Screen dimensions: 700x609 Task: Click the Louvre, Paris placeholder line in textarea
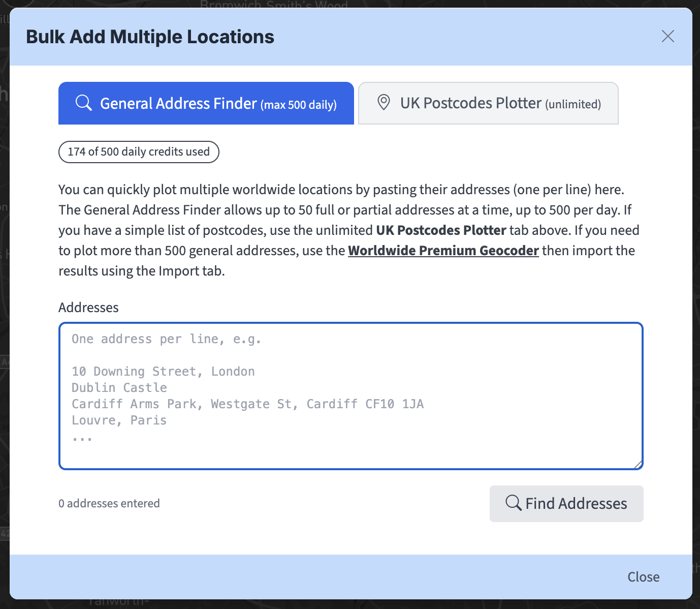(x=119, y=420)
